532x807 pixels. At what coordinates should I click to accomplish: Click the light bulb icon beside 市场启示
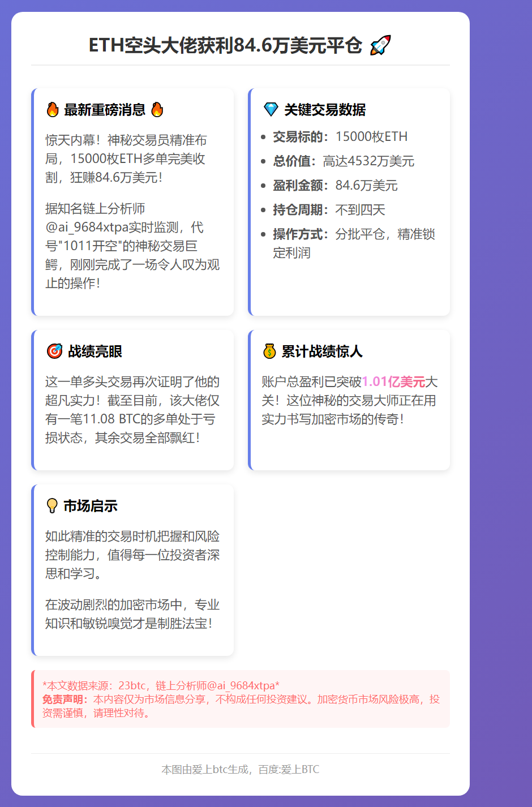[53, 505]
